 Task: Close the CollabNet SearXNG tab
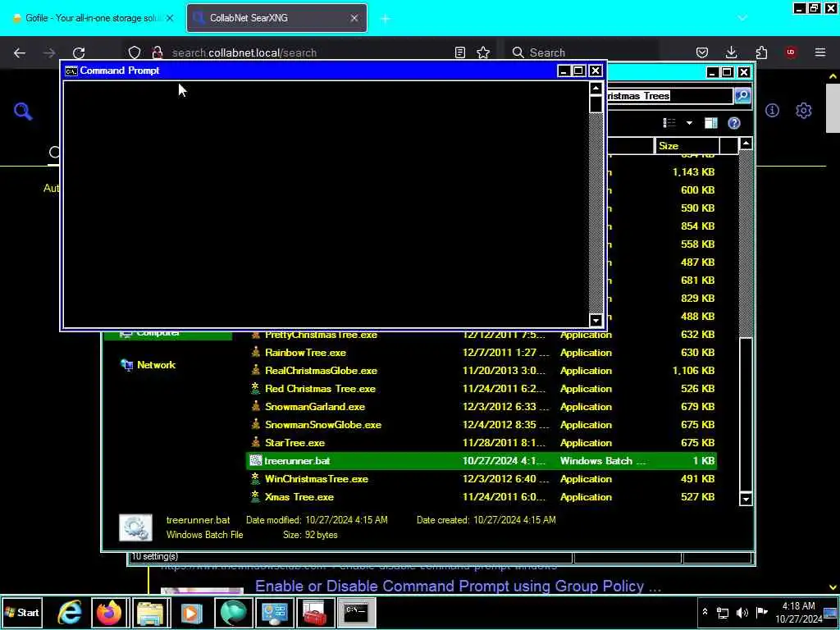pyautogui.click(x=354, y=18)
